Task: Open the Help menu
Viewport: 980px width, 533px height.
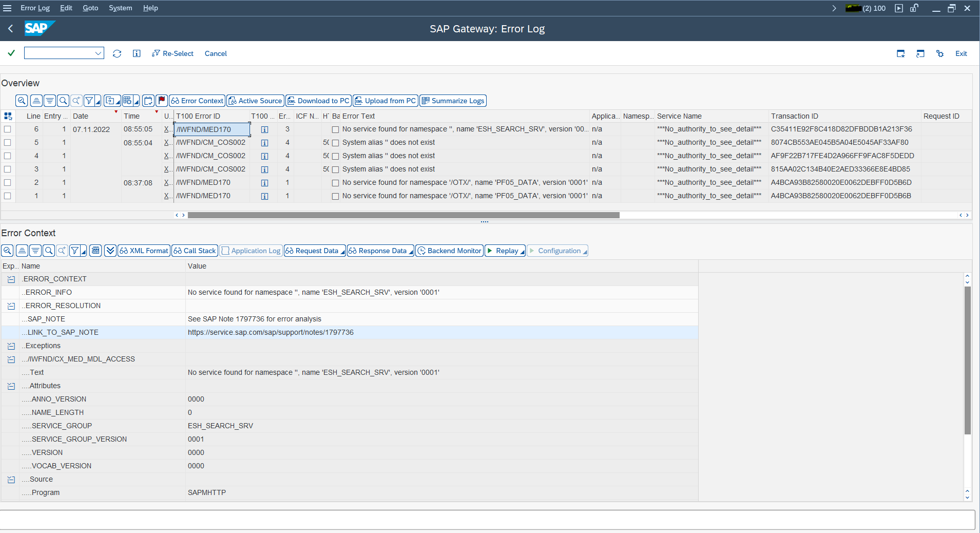Action: tap(150, 8)
